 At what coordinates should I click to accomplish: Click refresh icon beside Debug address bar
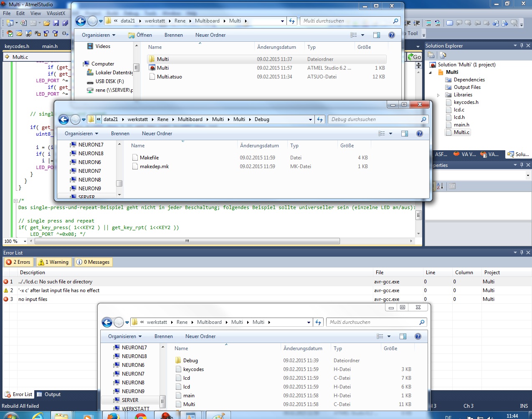point(320,119)
